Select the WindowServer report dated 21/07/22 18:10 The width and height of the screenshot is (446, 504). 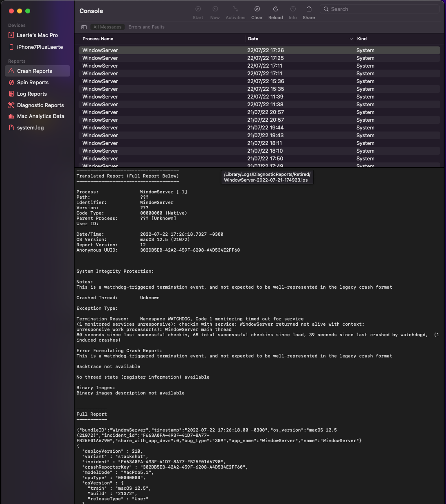pyautogui.click(x=259, y=151)
